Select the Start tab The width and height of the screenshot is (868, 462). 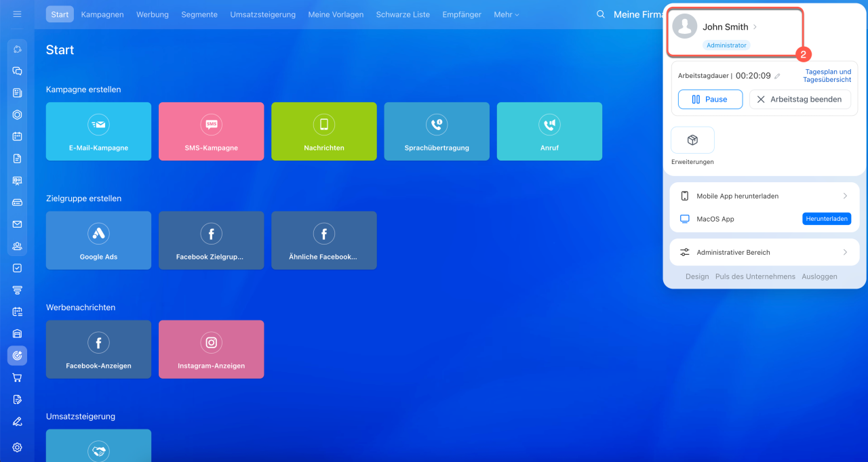pos(60,14)
